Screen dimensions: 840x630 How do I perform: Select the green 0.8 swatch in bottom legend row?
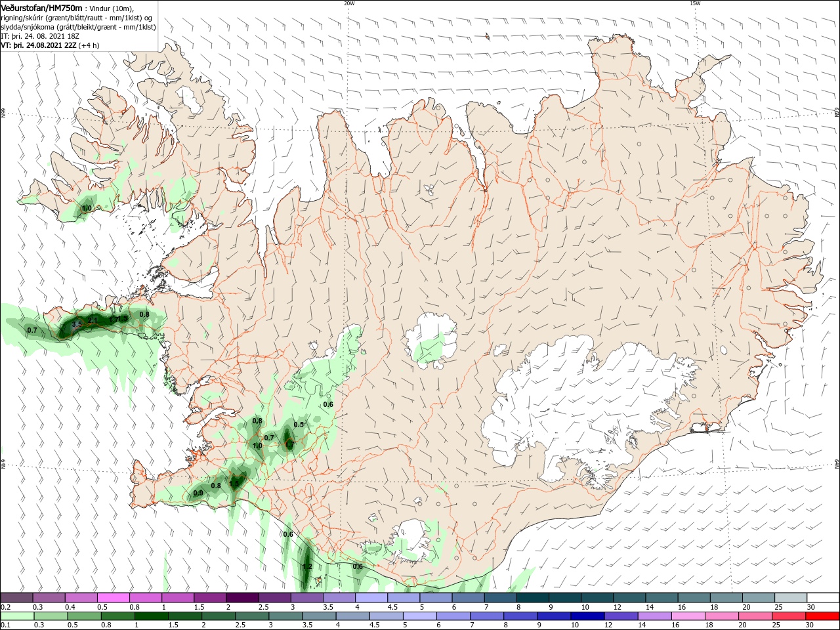pos(118,616)
